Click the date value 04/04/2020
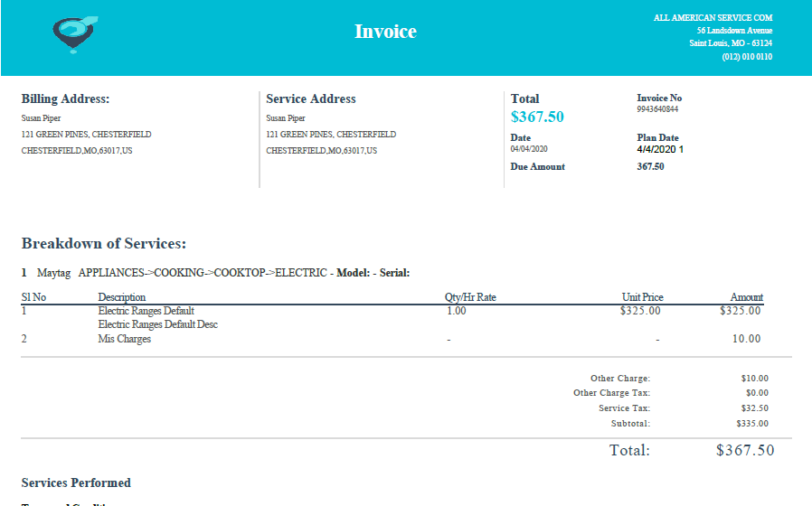The width and height of the screenshot is (812, 506). (529, 149)
